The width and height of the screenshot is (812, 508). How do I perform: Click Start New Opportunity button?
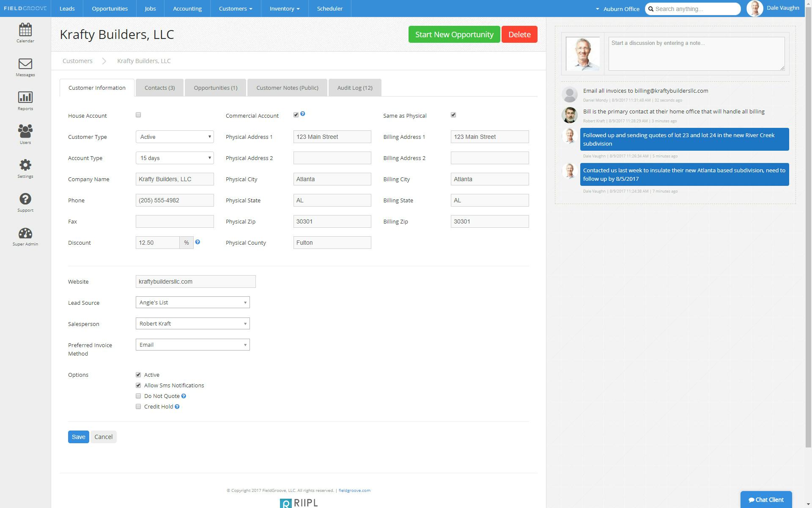click(x=454, y=34)
